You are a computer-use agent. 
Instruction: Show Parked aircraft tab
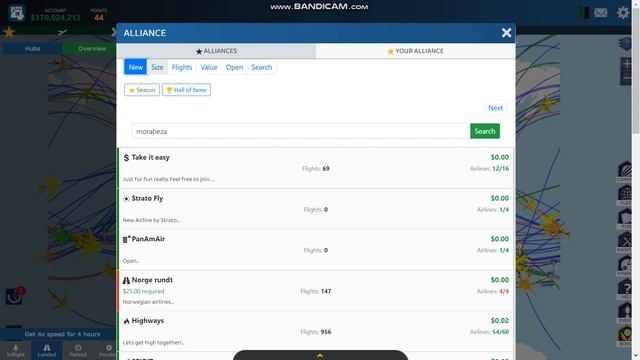(78, 351)
